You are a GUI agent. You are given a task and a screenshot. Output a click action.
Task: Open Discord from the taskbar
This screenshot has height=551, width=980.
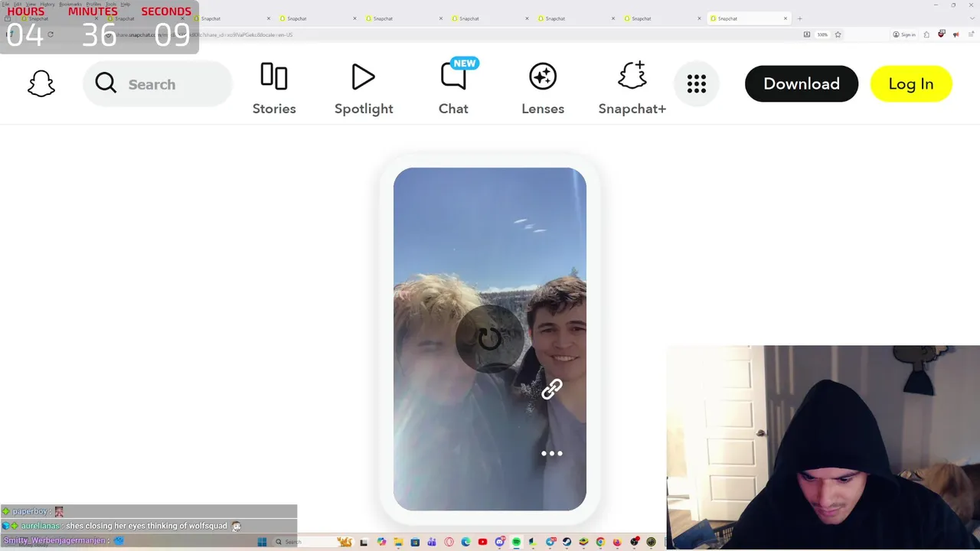point(500,542)
